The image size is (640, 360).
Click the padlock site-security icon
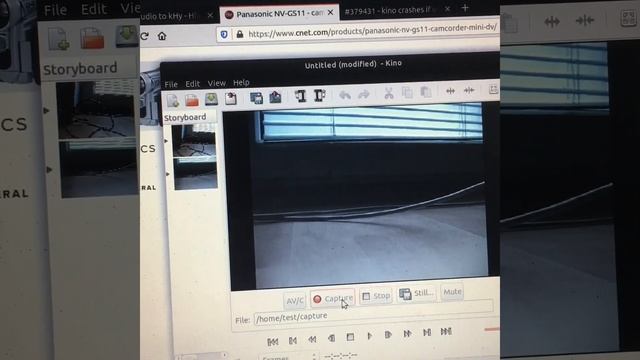pyautogui.click(x=240, y=34)
